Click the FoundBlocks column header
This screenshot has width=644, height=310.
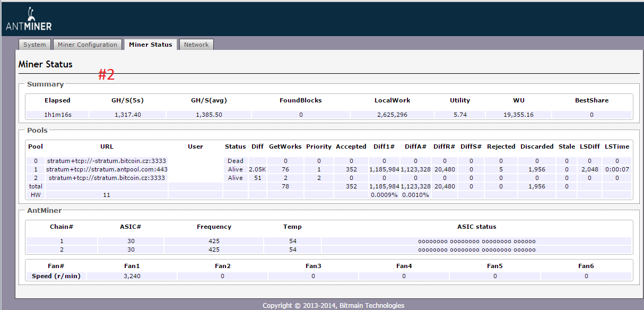[301, 100]
